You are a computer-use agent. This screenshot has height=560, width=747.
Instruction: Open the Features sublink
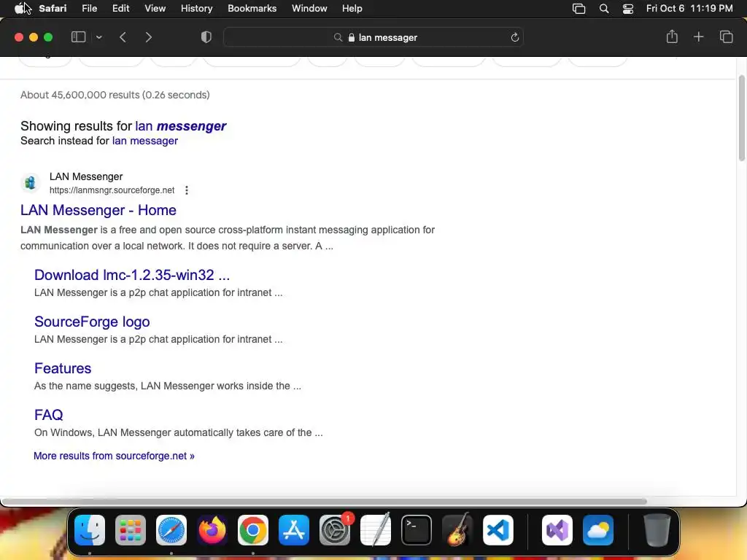click(63, 368)
